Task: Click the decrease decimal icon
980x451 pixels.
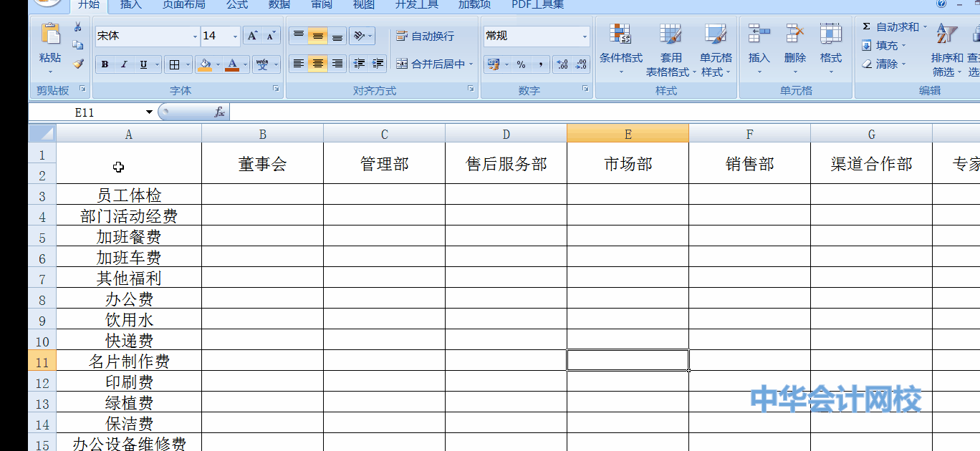Action: [581, 64]
